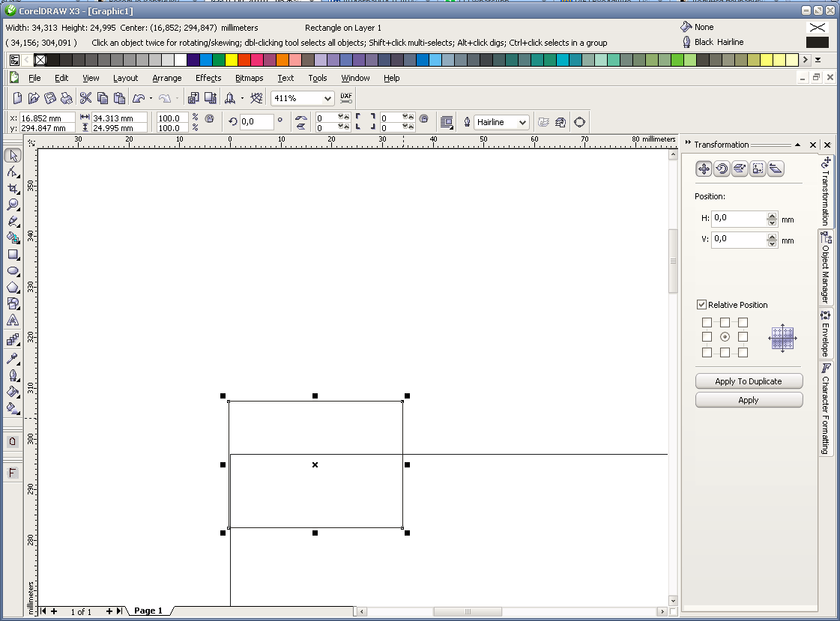Viewport: 840px width, 621px height.
Task: Switch docker to Size transformation
Action: (x=758, y=169)
